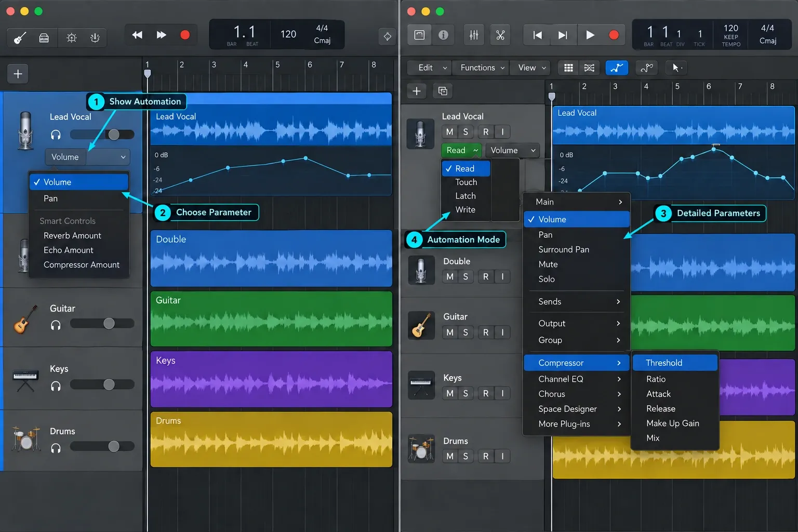This screenshot has height=532, width=798.
Task: Start recording in the Logic window
Action: 614,35
